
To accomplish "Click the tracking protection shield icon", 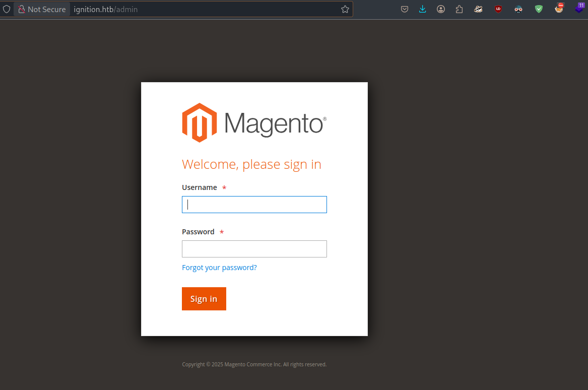I will coord(7,9).
